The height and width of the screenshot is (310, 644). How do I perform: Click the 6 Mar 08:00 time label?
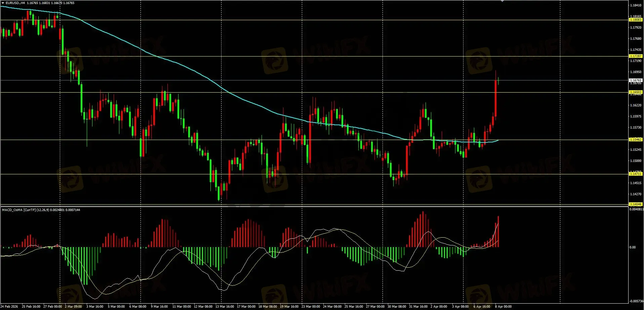pyautogui.click(x=138, y=307)
